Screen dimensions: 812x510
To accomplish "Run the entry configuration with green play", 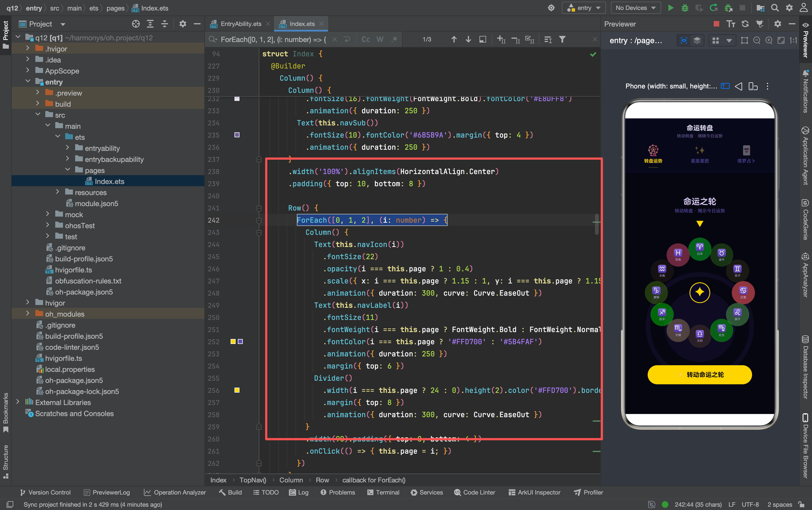I will [671, 8].
